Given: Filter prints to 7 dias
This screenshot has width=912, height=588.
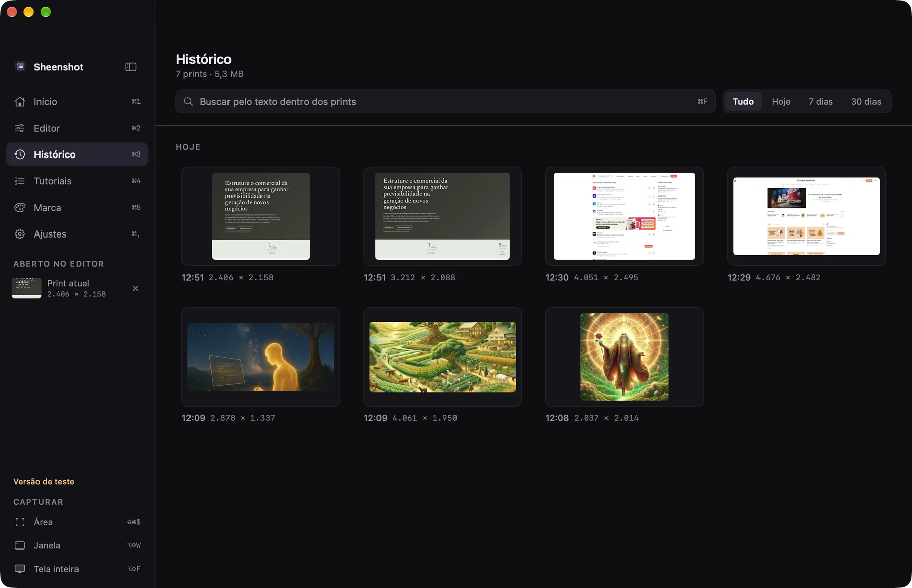Looking at the screenshot, I should pos(820,102).
